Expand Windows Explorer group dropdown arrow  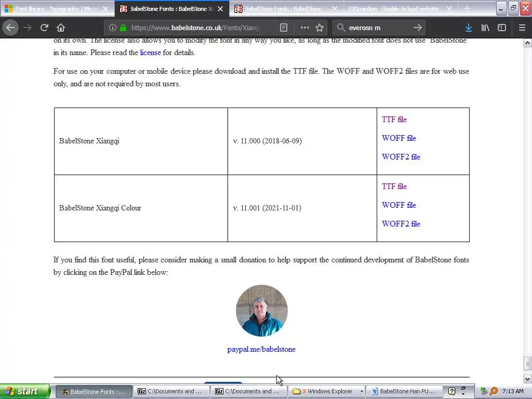point(362,392)
